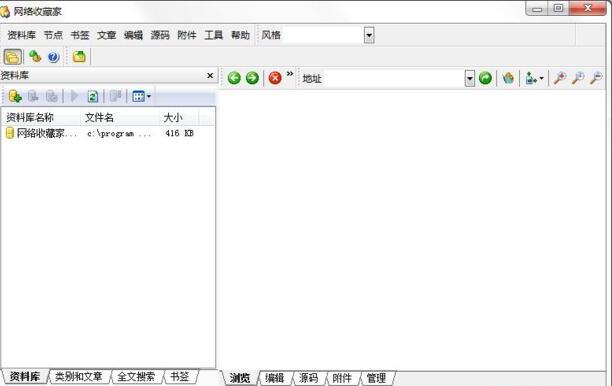The width and height of the screenshot is (612, 386).
Task: Refresh the database list
Action: (93, 96)
